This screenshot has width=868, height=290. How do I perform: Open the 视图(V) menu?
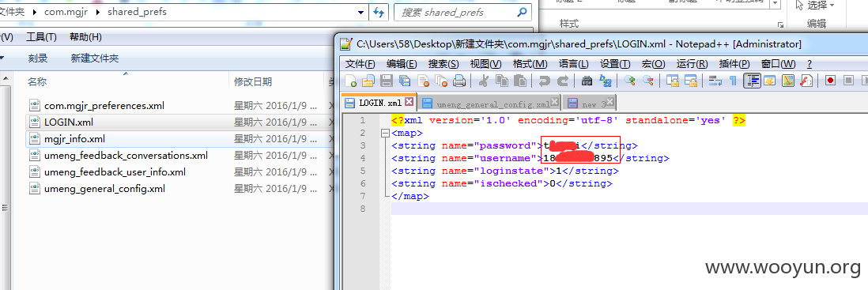[x=485, y=64]
